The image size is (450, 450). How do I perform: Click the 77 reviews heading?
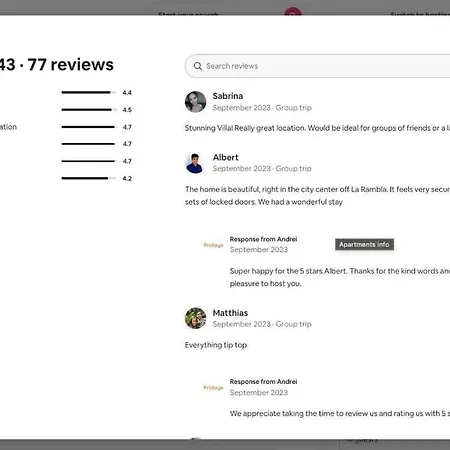(x=71, y=64)
